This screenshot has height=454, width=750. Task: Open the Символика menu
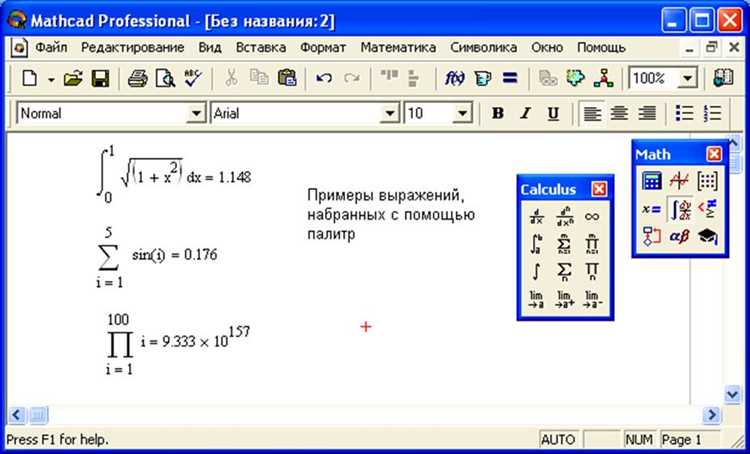[483, 48]
